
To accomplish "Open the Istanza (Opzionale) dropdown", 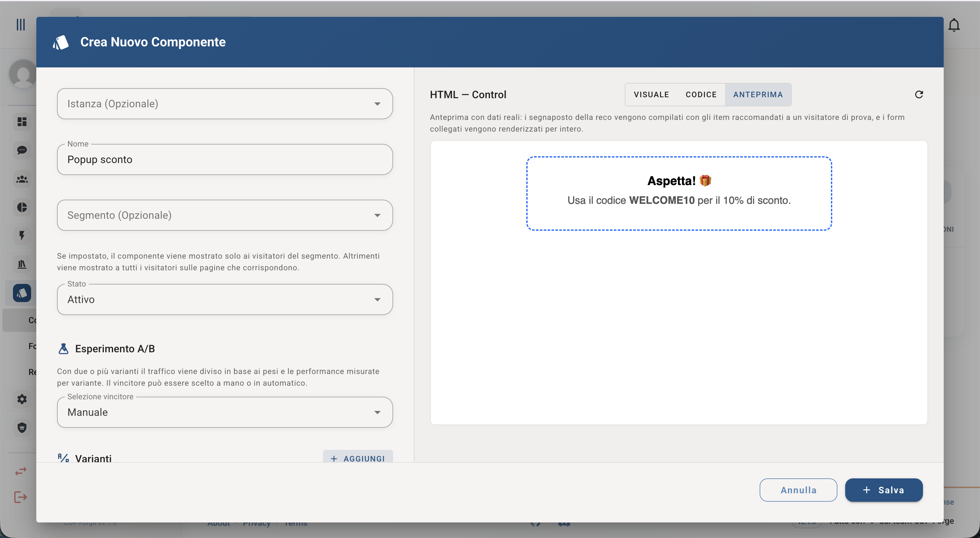I will (225, 104).
